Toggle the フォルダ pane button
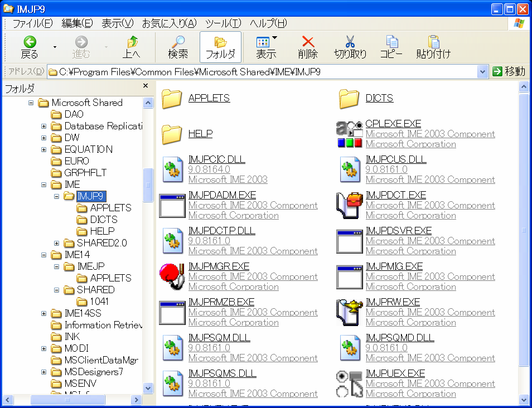 pyautogui.click(x=220, y=47)
